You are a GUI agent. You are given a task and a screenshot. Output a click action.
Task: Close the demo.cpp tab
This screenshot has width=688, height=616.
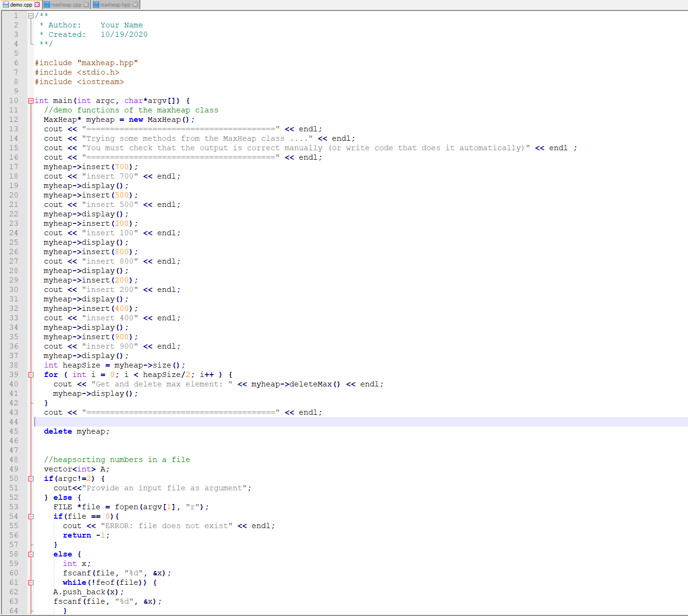click(x=37, y=5)
